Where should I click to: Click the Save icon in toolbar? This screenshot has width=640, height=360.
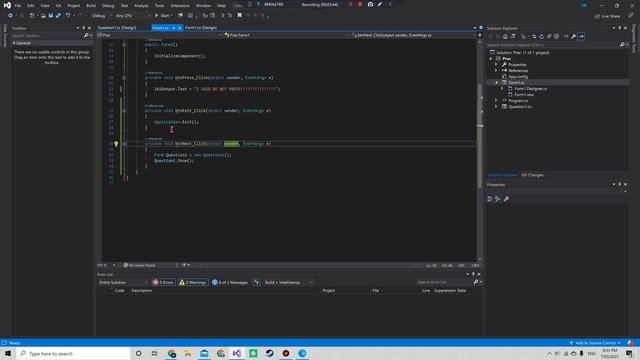point(51,16)
